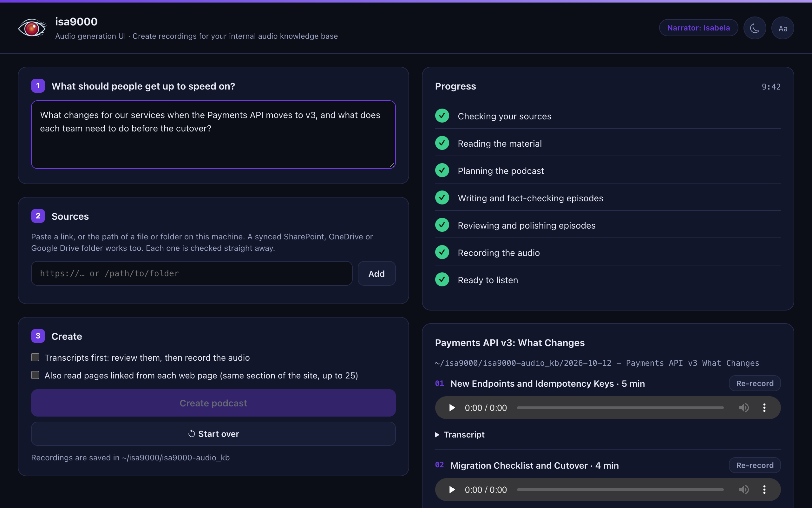
Task: Open more options on episode 02 player
Action: 764,490
